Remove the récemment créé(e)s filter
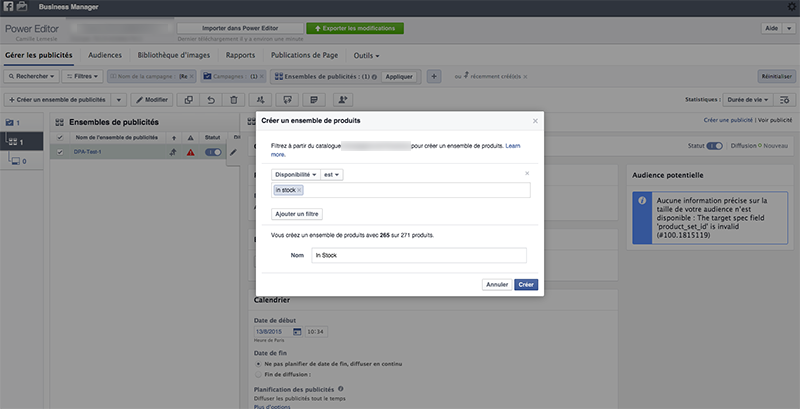This screenshot has height=409, width=800. pos(526,76)
